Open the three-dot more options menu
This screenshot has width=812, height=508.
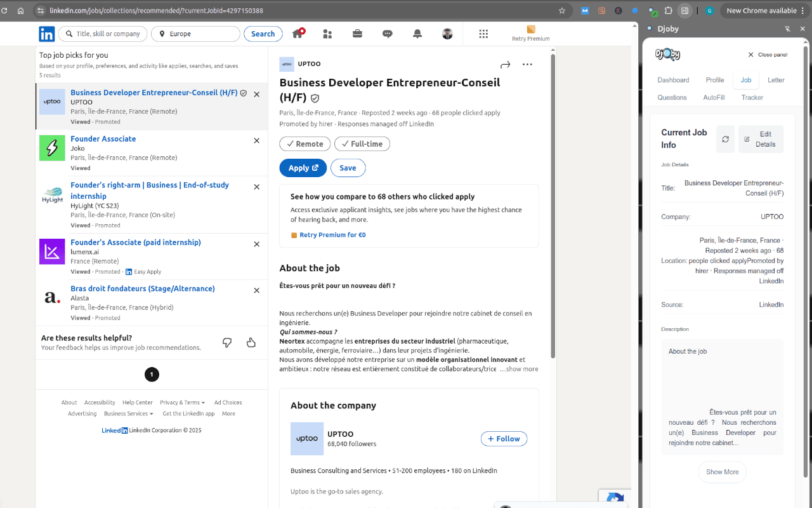click(527, 64)
